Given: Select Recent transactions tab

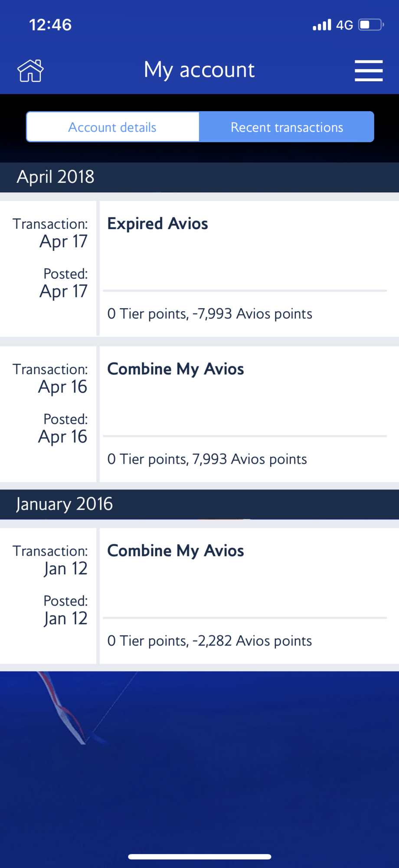Looking at the screenshot, I should coord(287,127).
